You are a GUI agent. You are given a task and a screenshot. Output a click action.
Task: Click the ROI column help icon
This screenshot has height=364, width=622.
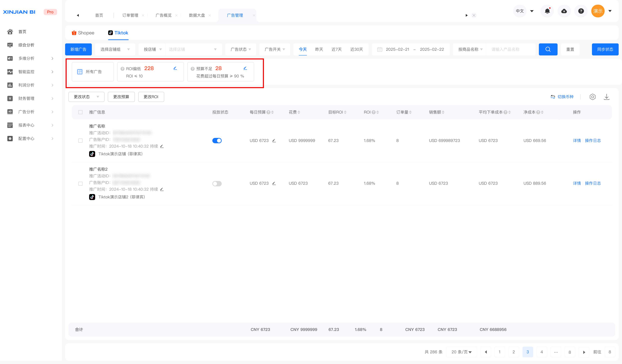coord(373,112)
